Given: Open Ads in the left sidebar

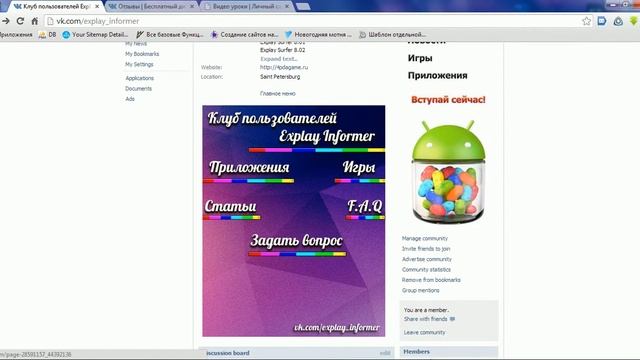Looking at the screenshot, I should coord(130,99).
